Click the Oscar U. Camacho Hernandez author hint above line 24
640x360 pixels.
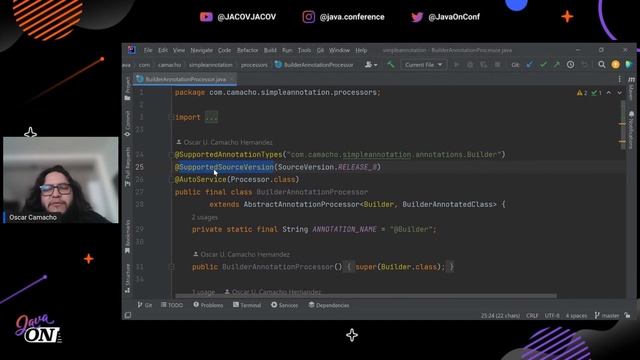point(224,142)
